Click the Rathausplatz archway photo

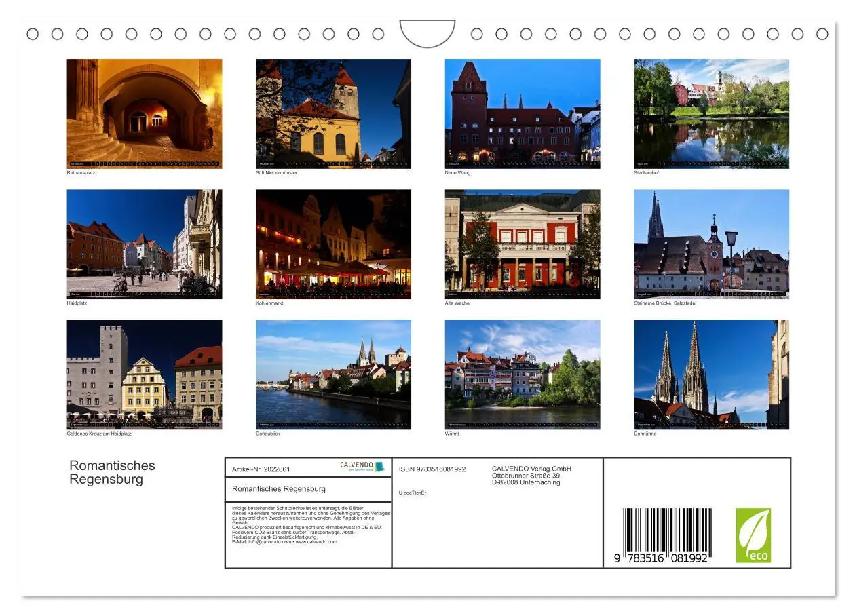pos(144,113)
